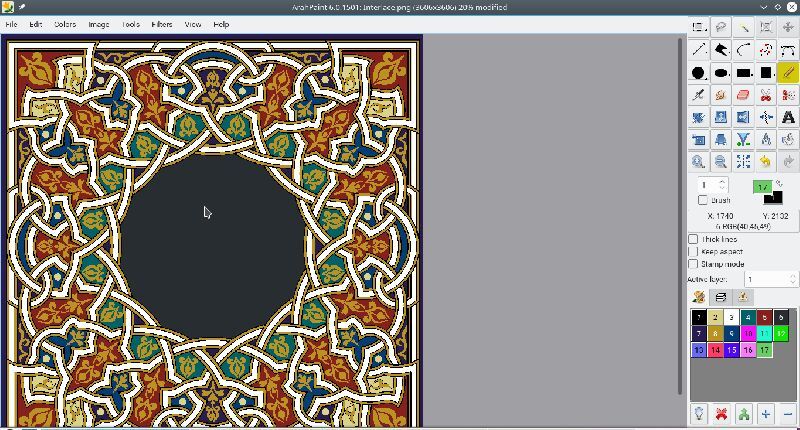Select the filled square tool
This screenshot has height=430, width=800.
(766, 72)
